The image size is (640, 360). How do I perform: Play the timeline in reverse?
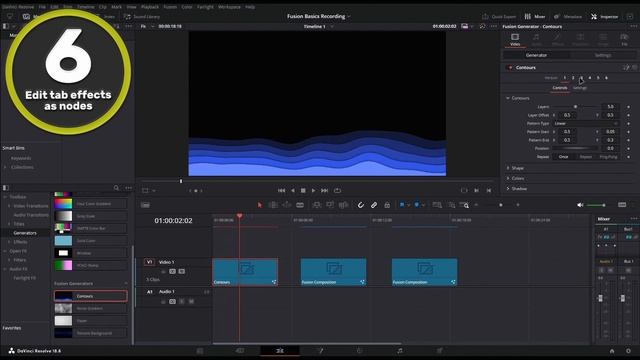tap(292, 191)
